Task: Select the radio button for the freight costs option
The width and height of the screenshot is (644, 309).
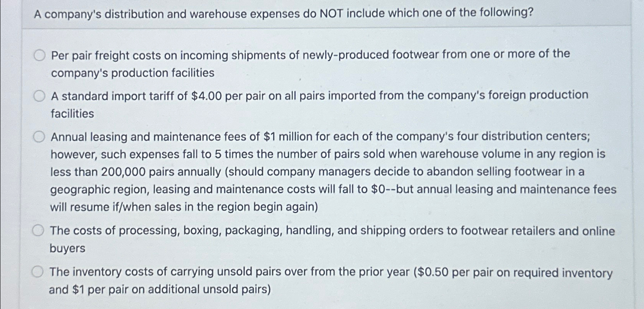Action: (x=39, y=56)
